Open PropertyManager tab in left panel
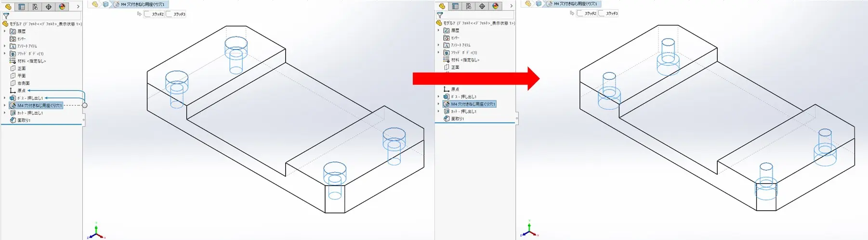Screen dimensions: 868x240 point(22,7)
